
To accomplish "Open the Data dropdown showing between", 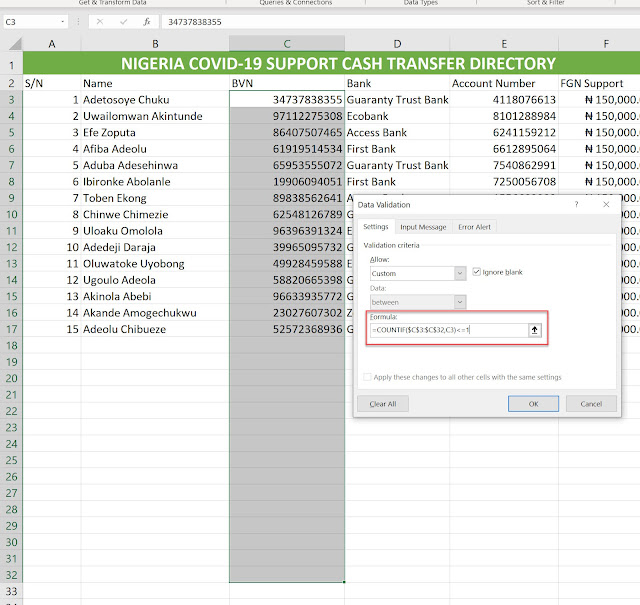I will coord(460,302).
